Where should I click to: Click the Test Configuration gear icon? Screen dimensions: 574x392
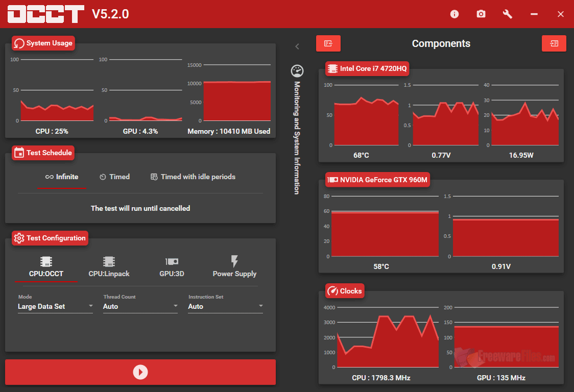[x=19, y=238]
